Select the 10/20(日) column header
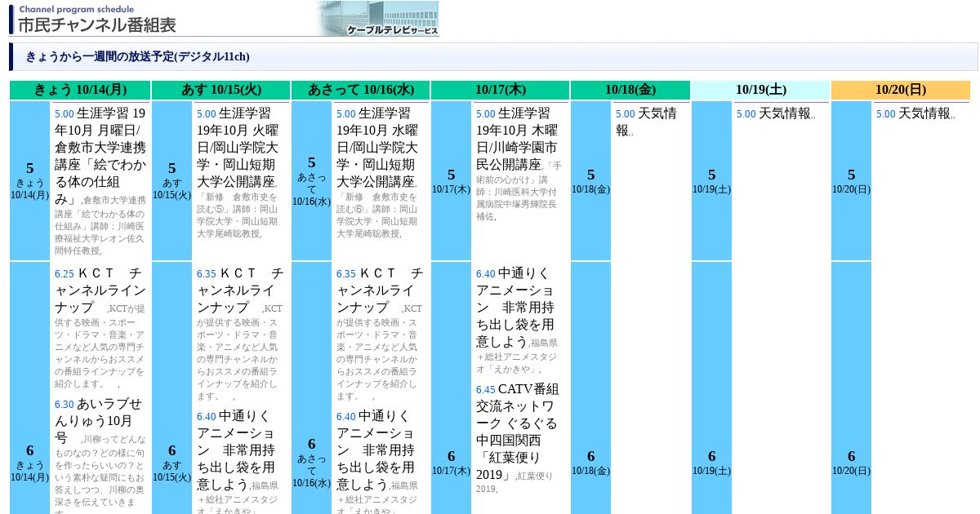 click(901, 90)
